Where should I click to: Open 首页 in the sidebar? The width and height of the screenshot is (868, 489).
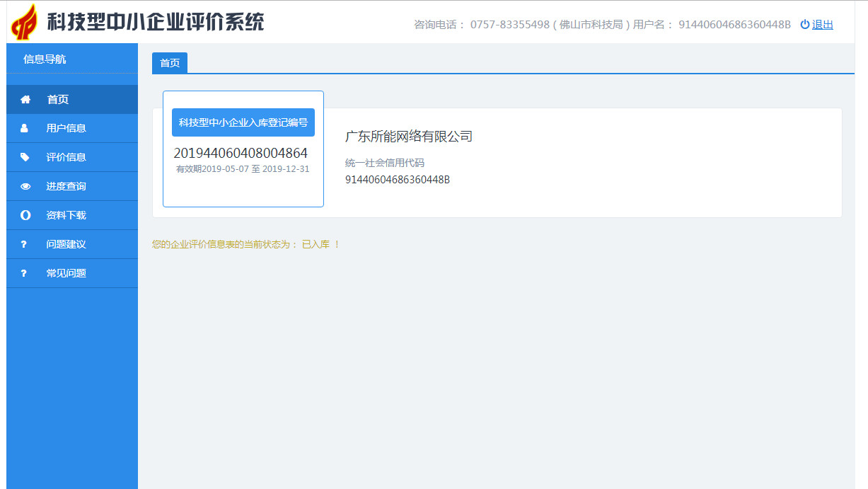point(72,100)
